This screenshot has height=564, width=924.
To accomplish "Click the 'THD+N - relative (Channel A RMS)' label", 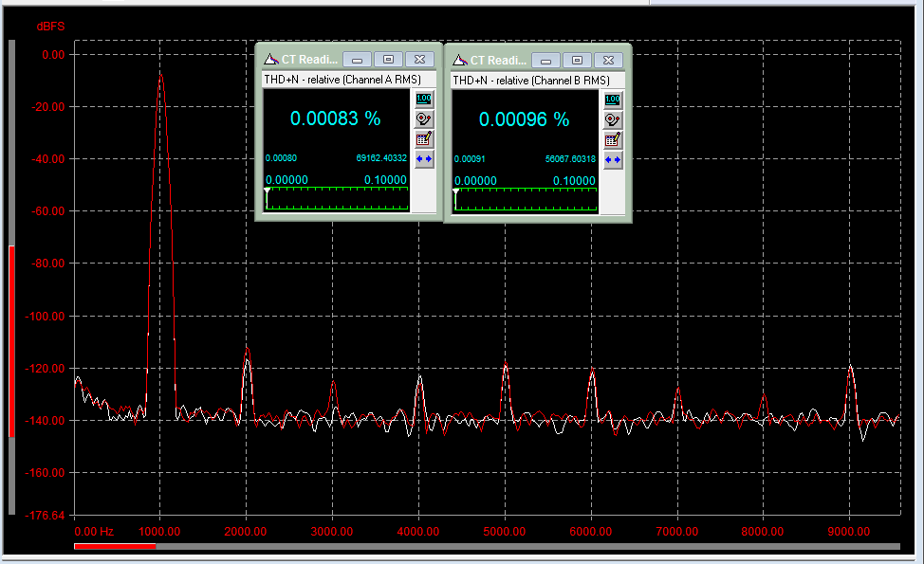I will 342,80.
